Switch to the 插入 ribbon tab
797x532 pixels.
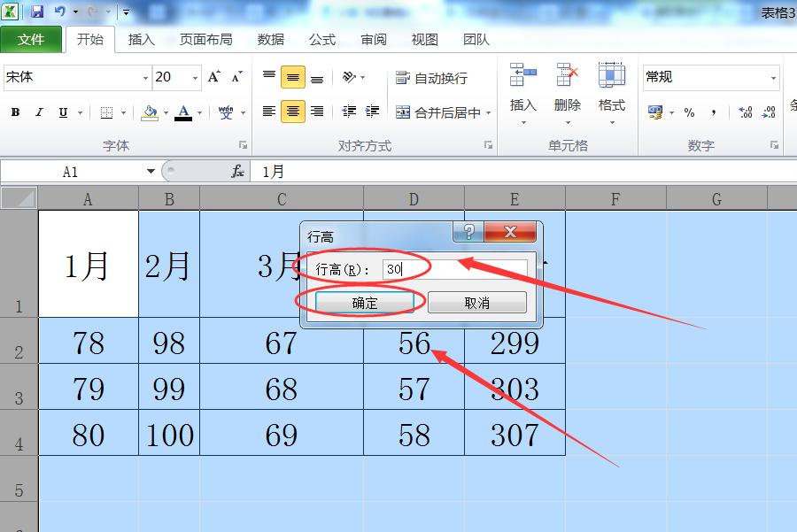pyautogui.click(x=142, y=39)
